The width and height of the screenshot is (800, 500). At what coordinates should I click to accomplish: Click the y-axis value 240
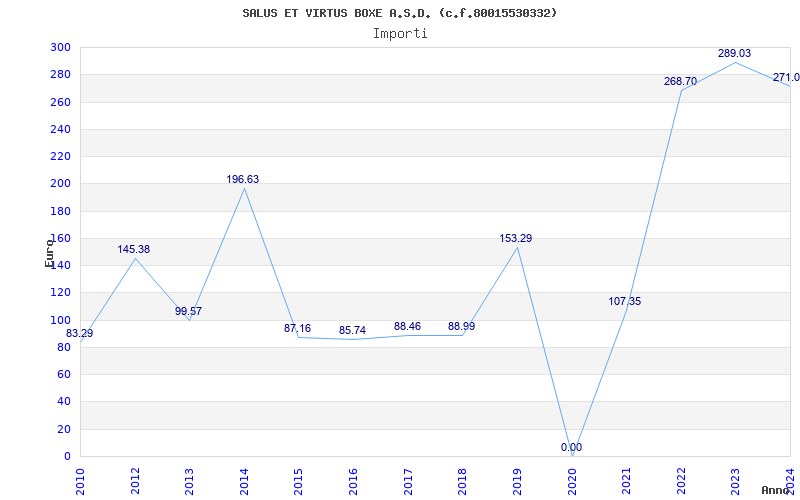60,130
